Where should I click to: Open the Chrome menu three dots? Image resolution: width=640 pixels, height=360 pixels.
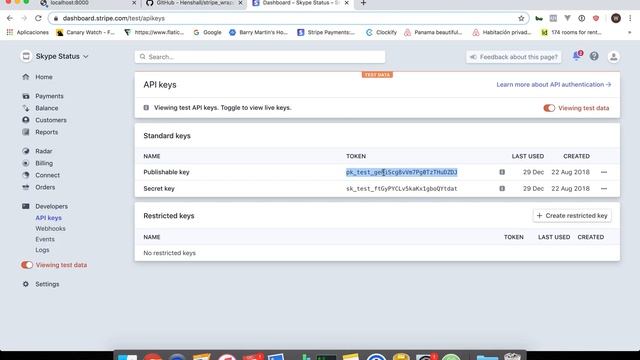pos(630,18)
